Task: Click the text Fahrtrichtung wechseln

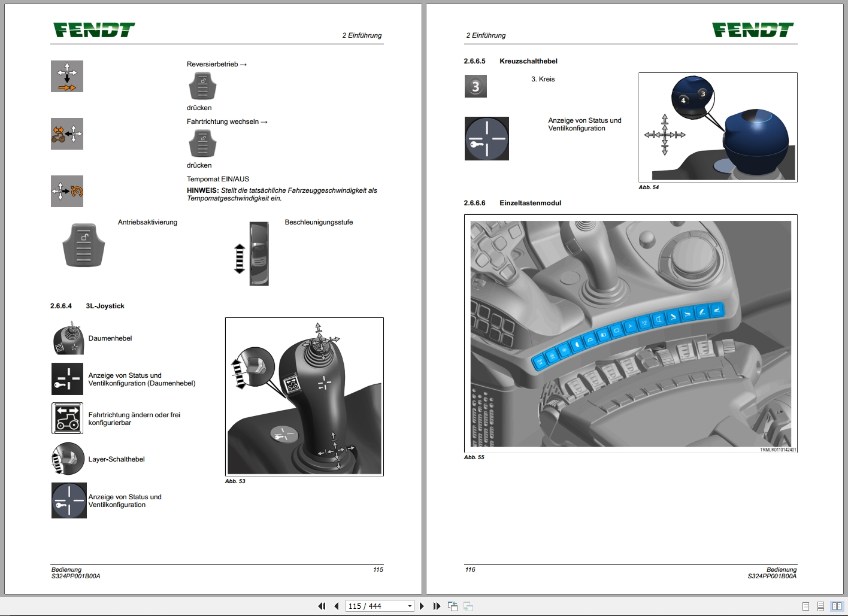Action: point(223,122)
